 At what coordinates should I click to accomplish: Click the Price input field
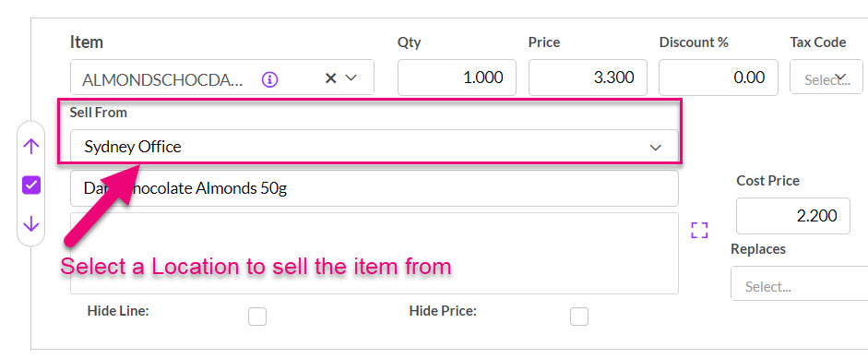click(x=588, y=78)
